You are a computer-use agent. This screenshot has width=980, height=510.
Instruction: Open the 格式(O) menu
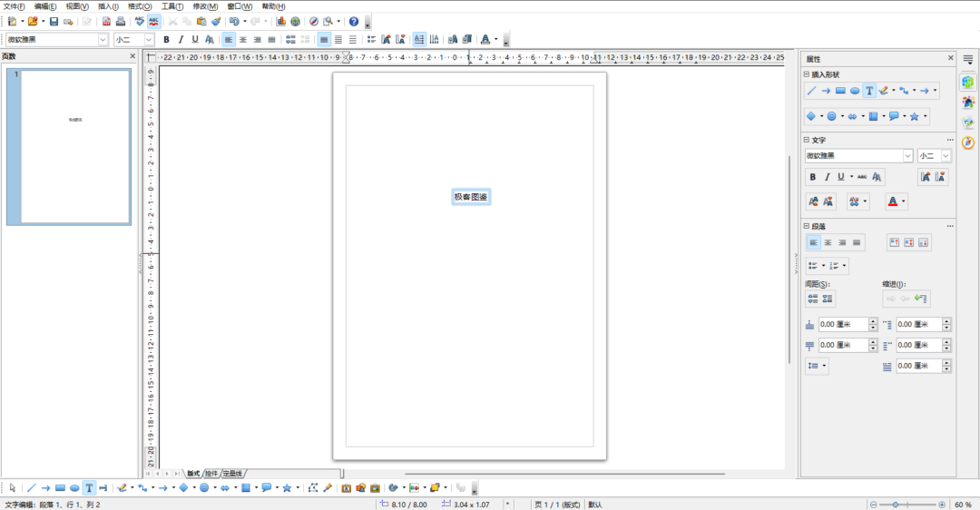tap(140, 6)
